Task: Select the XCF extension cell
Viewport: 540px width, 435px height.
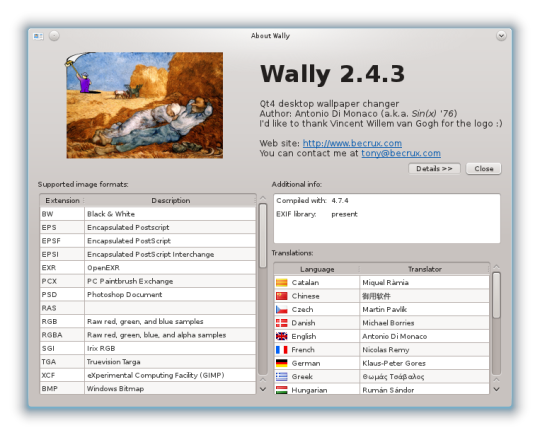Action: pos(62,375)
